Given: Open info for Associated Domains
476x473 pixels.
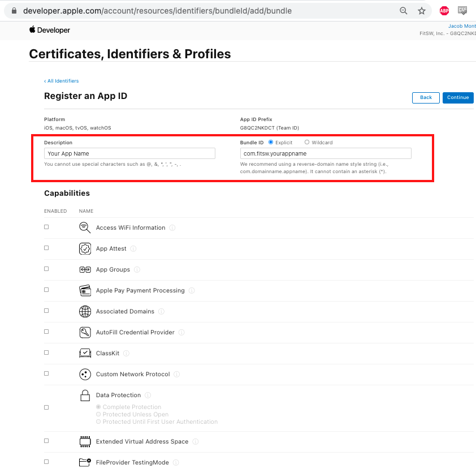Looking at the screenshot, I should [x=162, y=311].
